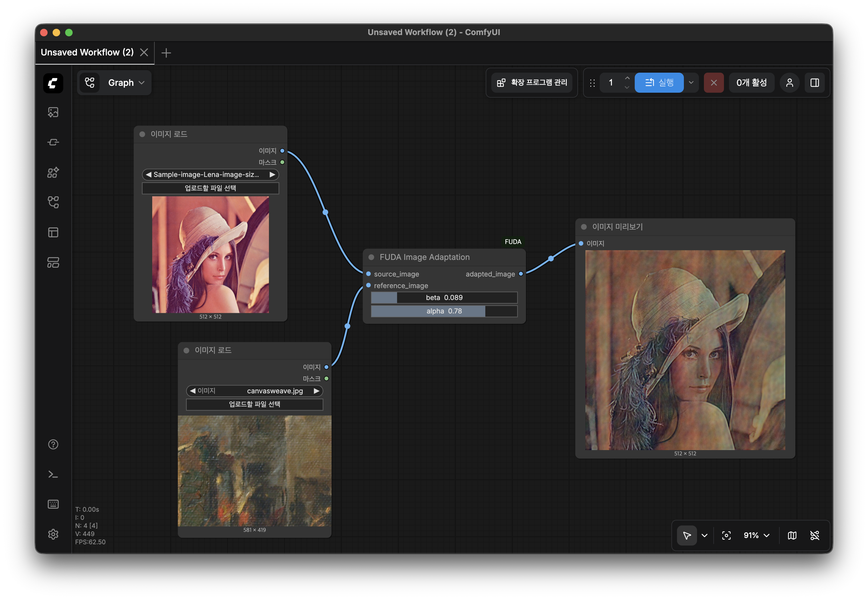Increase the batch count stepper
Viewport: 868px width, 600px height.
tap(627, 78)
